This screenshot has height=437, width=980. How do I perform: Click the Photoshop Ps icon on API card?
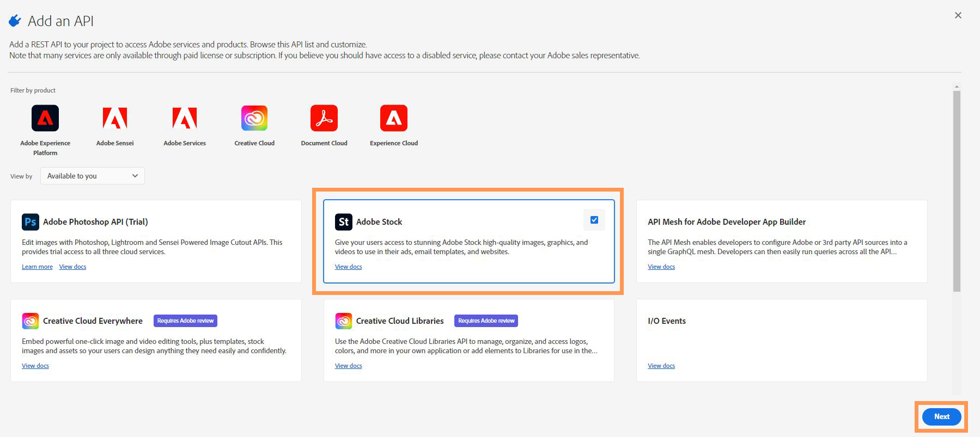click(31, 222)
